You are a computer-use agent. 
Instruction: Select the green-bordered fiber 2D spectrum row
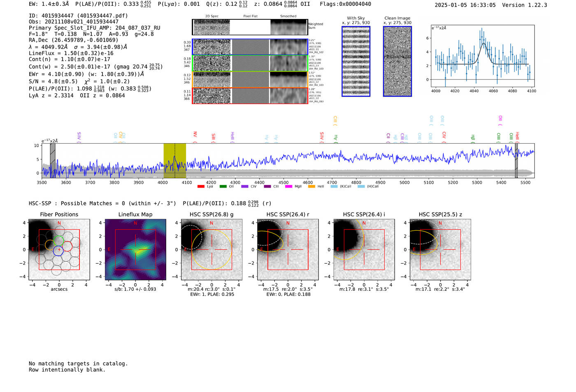[x=250, y=63]
